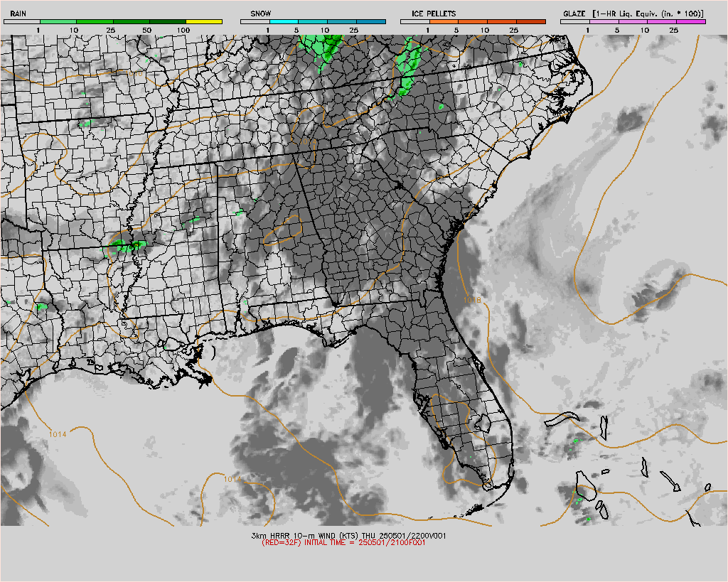Select the ice pellets swatch between 1 and 5
728x582 pixels.
444,21
